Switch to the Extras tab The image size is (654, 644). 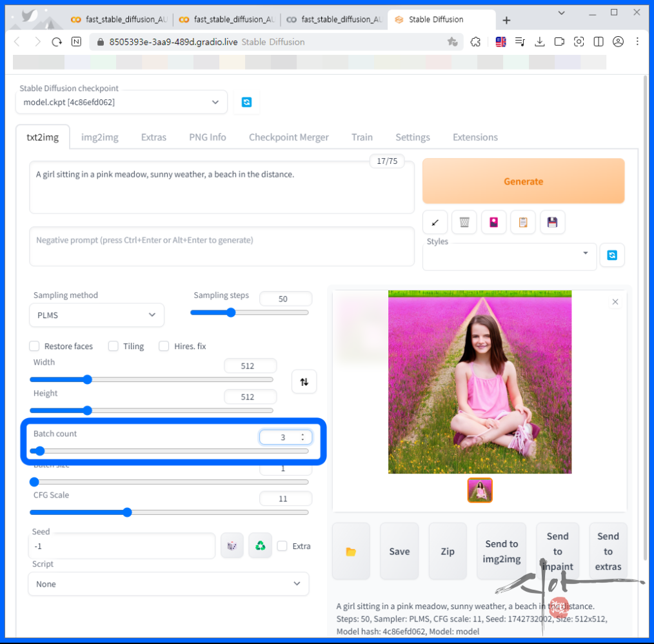pos(154,137)
